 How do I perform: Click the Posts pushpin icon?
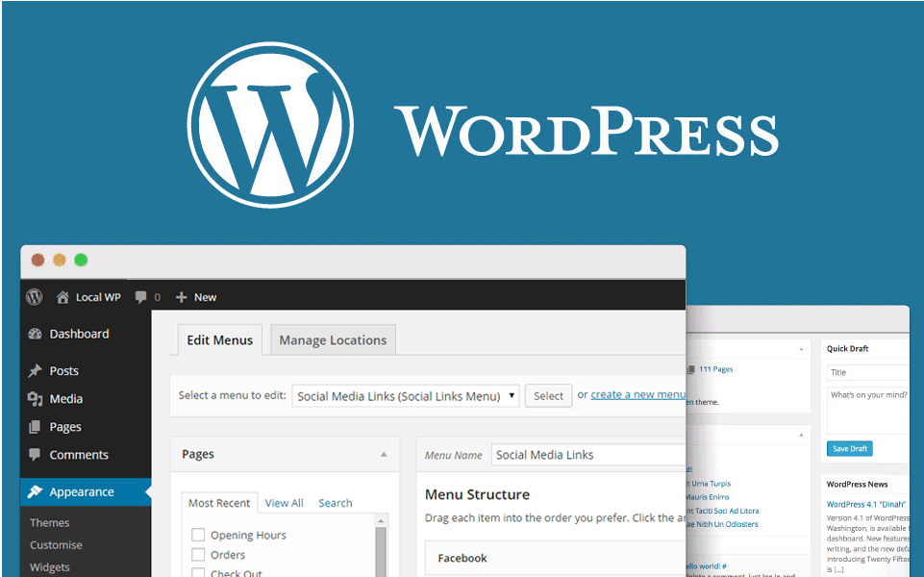36,370
